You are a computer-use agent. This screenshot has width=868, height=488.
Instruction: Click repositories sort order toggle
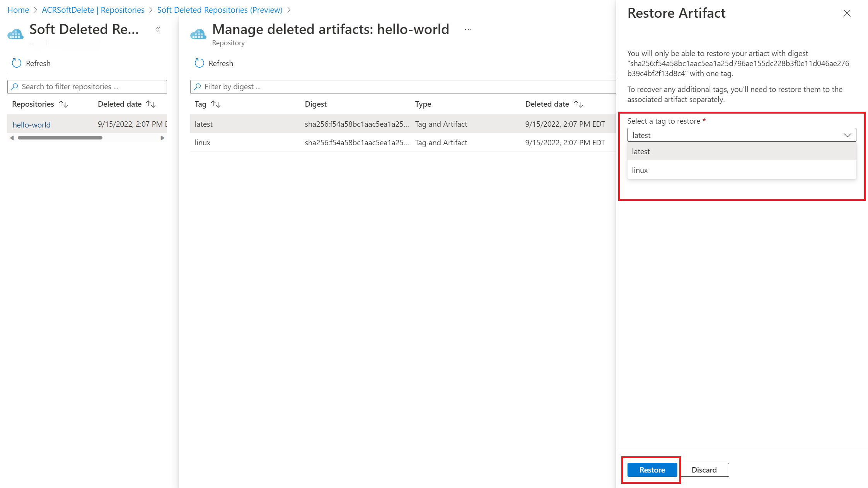click(63, 104)
